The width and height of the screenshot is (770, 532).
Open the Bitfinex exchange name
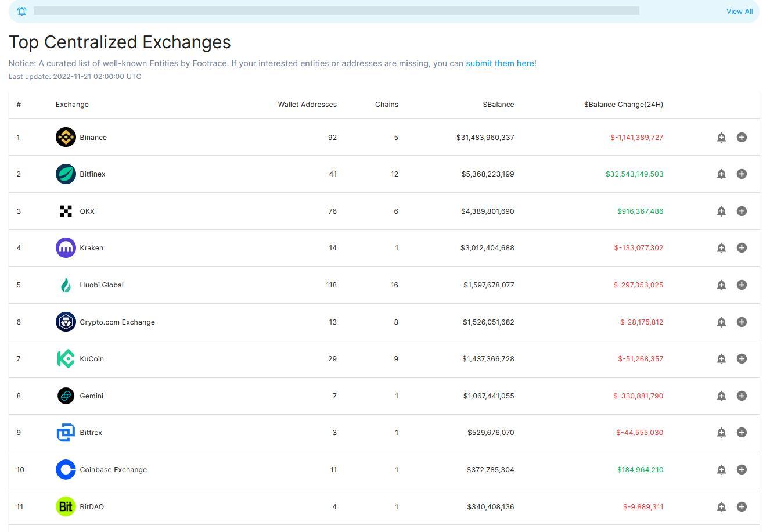click(x=92, y=174)
